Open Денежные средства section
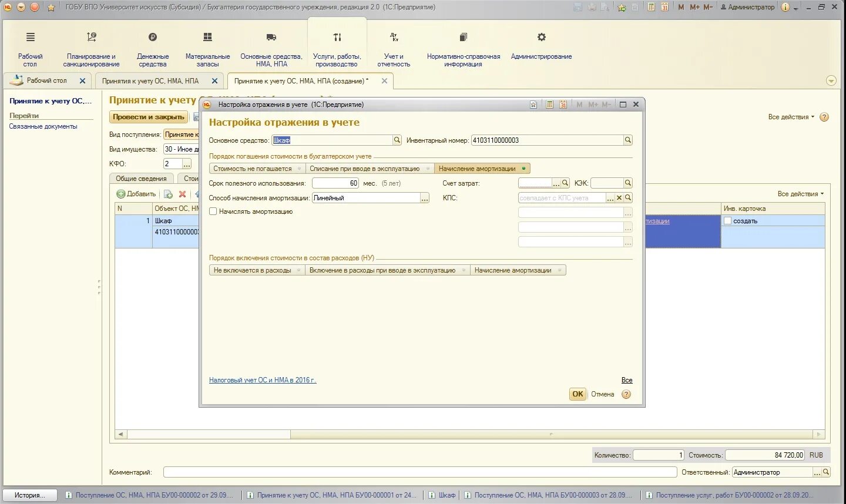 coord(153,49)
